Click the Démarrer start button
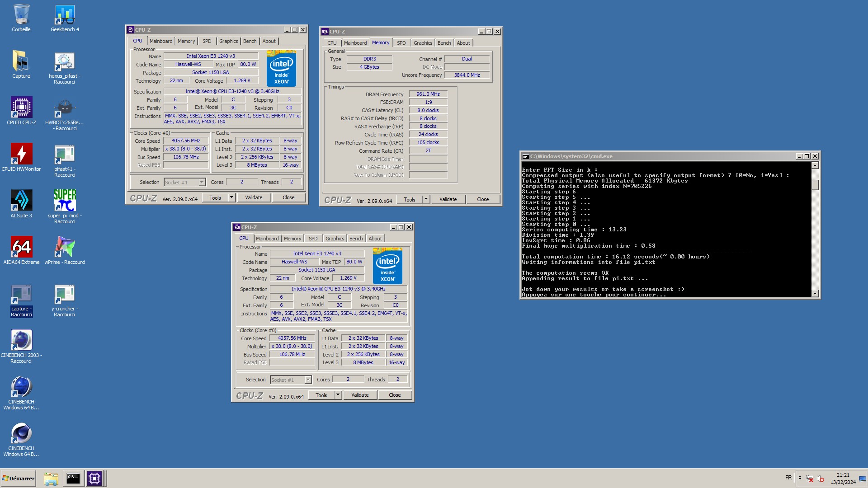The height and width of the screenshot is (488, 868). click(19, 479)
